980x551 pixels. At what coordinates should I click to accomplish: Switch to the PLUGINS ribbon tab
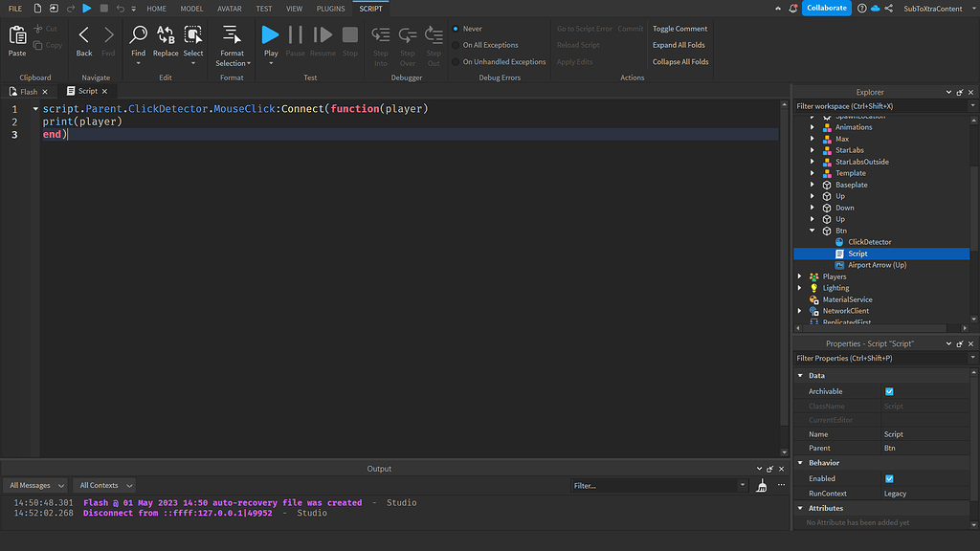pos(330,9)
